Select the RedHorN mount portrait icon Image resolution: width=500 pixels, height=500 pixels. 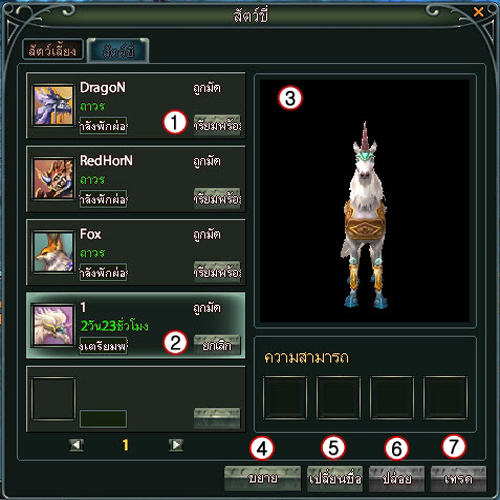[x=53, y=179]
